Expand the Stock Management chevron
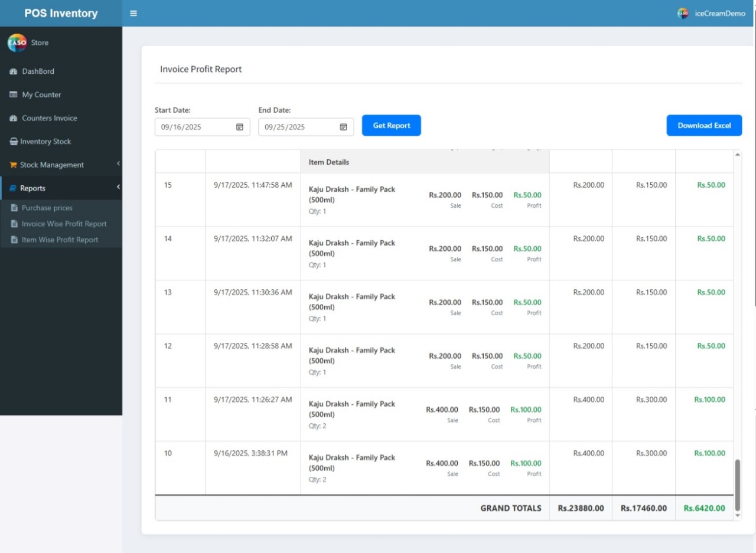 pos(118,163)
